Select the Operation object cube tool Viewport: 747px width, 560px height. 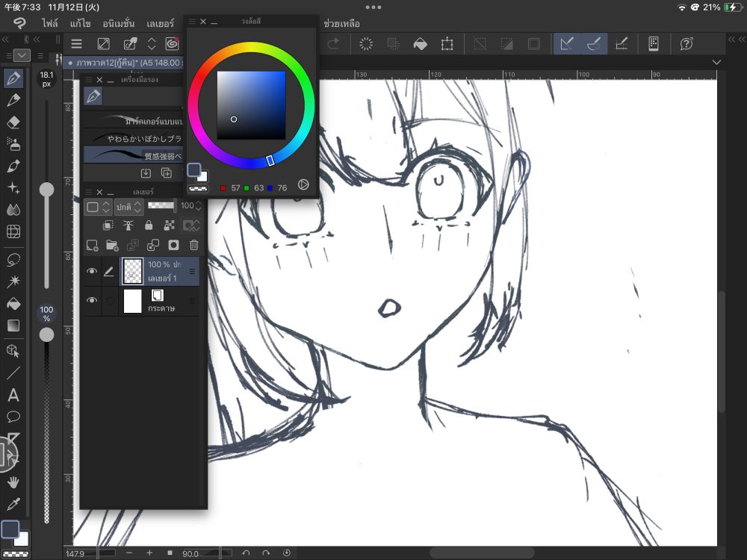tap(13, 351)
